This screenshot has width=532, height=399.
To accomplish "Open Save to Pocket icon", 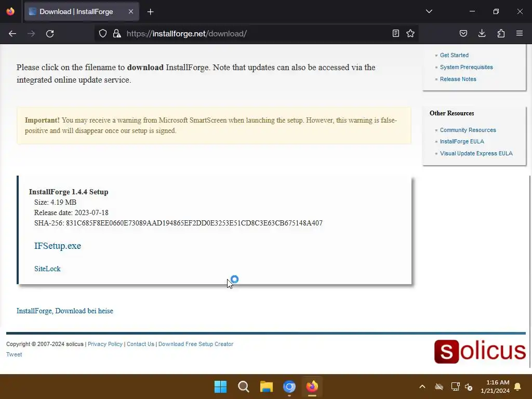I will [x=463, y=33].
